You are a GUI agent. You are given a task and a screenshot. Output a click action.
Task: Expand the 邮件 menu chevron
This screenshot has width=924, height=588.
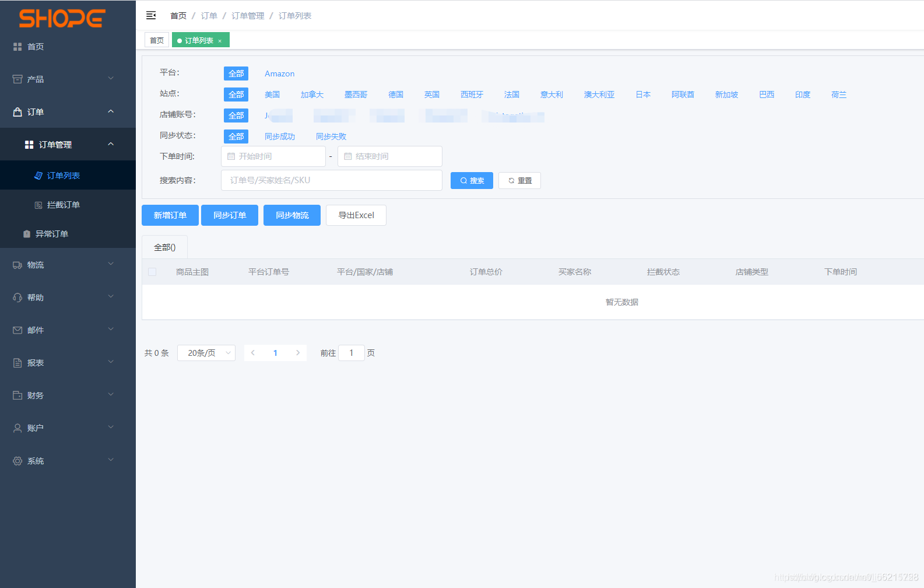pyautogui.click(x=111, y=329)
